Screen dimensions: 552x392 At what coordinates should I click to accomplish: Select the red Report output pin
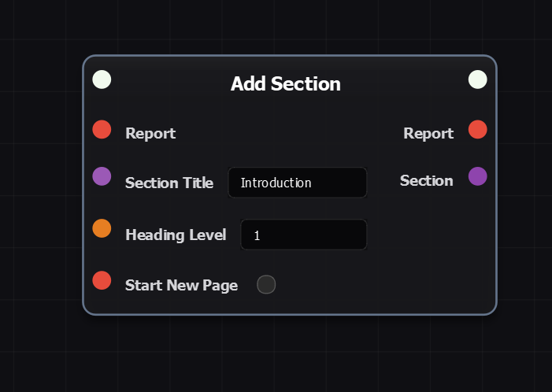tap(477, 130)
